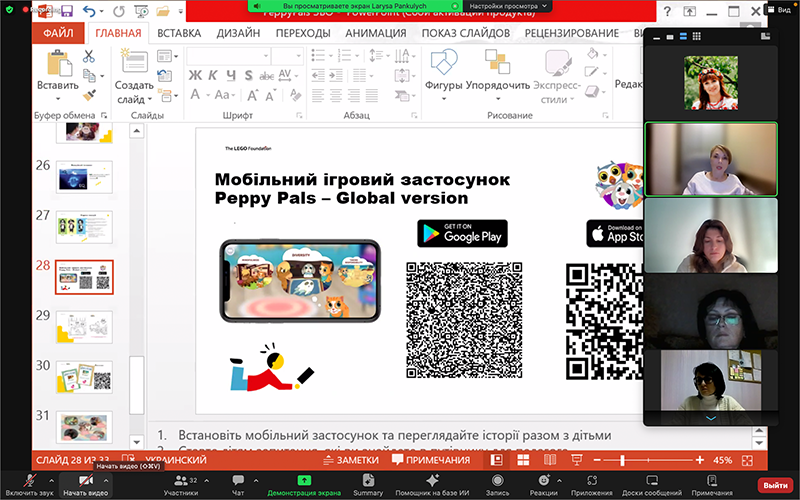800x500 pixels.
Task: Open Помощник на базе ИИ assistant
Action: tap(432, 485)
